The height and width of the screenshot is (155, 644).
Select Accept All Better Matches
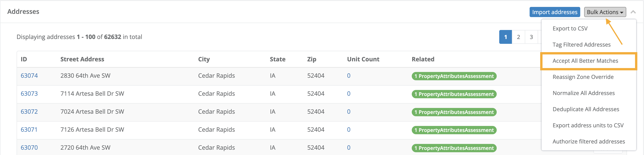point(585,61)
